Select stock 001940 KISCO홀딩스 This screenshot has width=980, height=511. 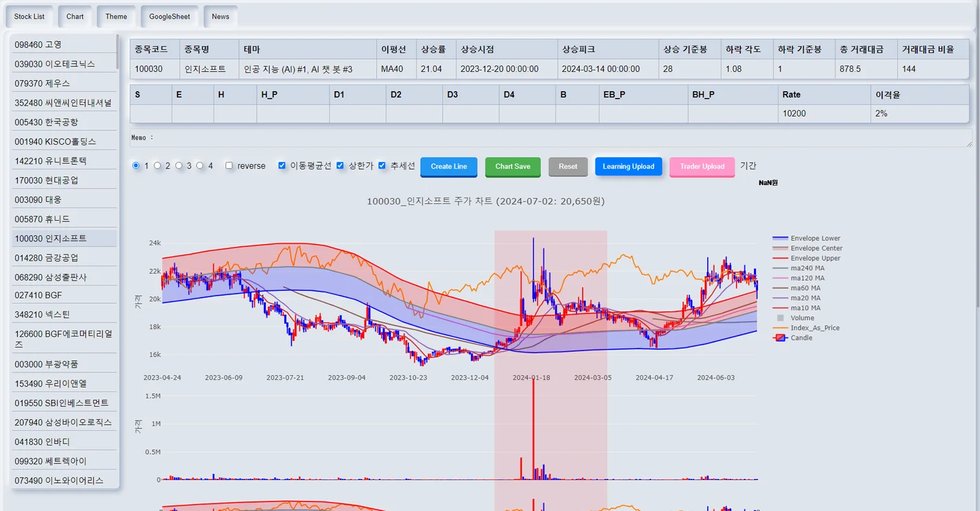pyautogui.click(x=64, y=141)
